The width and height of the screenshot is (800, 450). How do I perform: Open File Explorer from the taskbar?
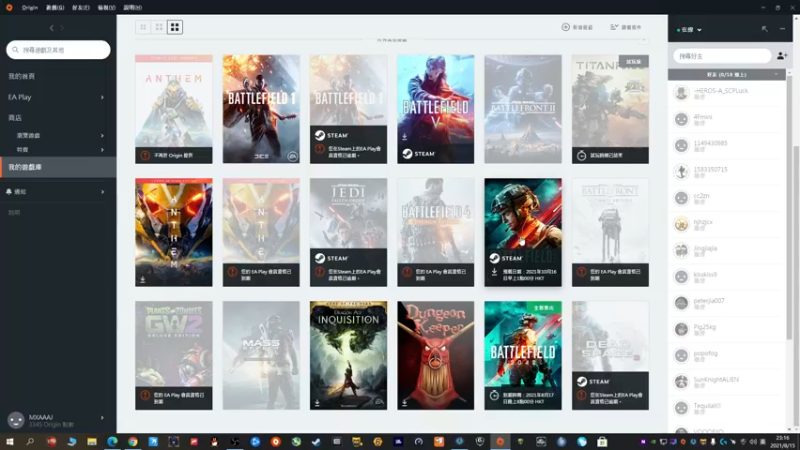pos(92,442)
